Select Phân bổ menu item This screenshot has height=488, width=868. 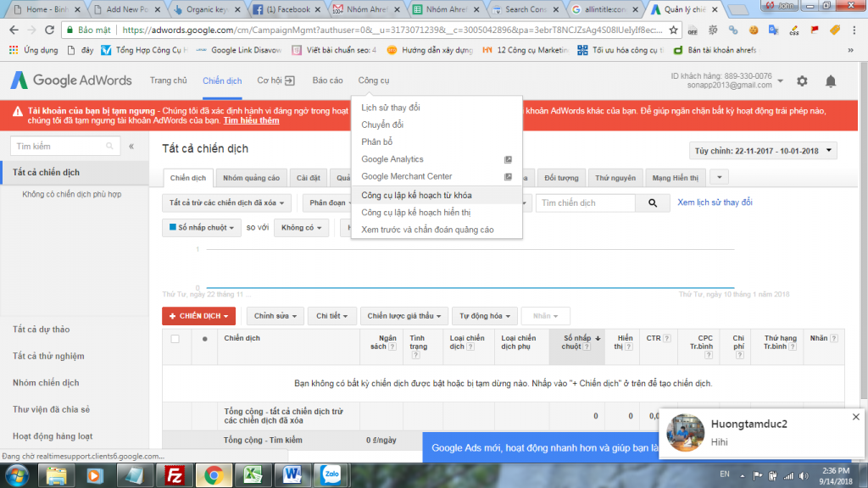(376, 141)
